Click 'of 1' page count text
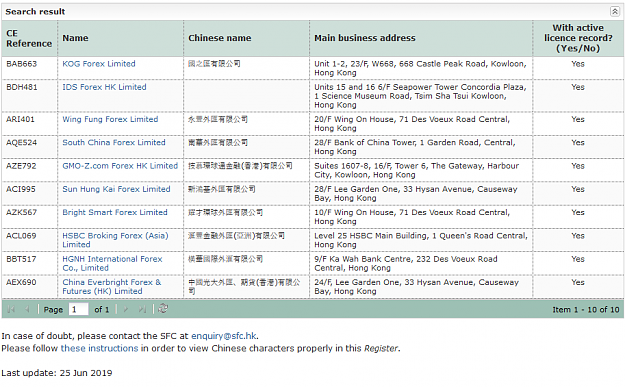The height and width of the screenshot is (387, 625). click(102, 310)
